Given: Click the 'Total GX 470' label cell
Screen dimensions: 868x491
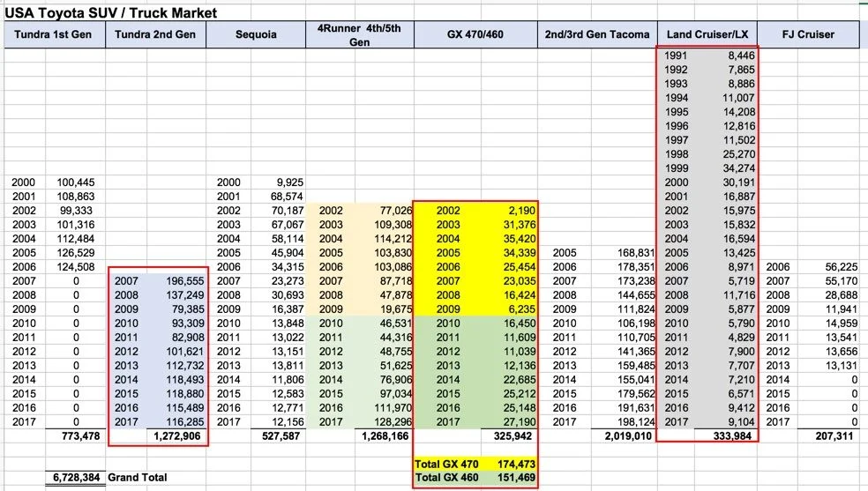Looking at the screenshot, I should pyautogui.click(x=446, y=464).
